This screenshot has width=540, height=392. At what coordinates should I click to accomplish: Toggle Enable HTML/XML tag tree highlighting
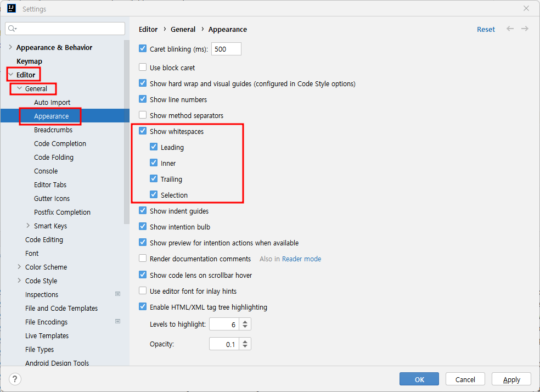click(143, 306)
